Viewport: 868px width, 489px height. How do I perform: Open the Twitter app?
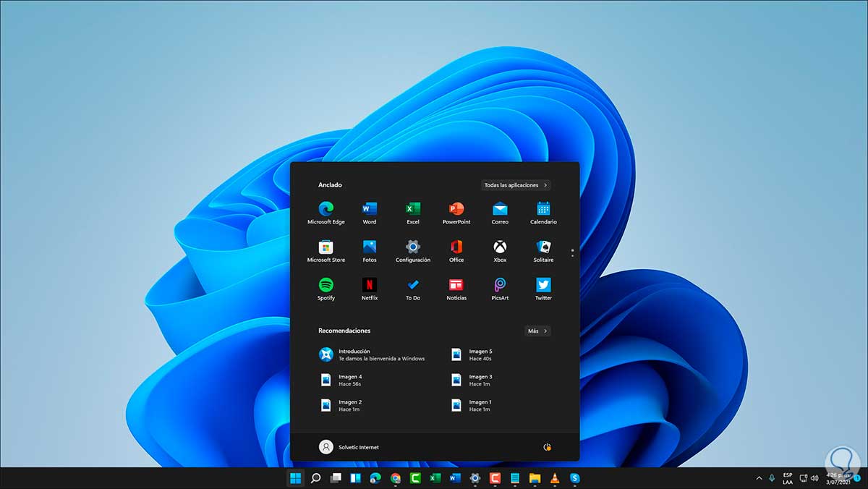(543, 289)
